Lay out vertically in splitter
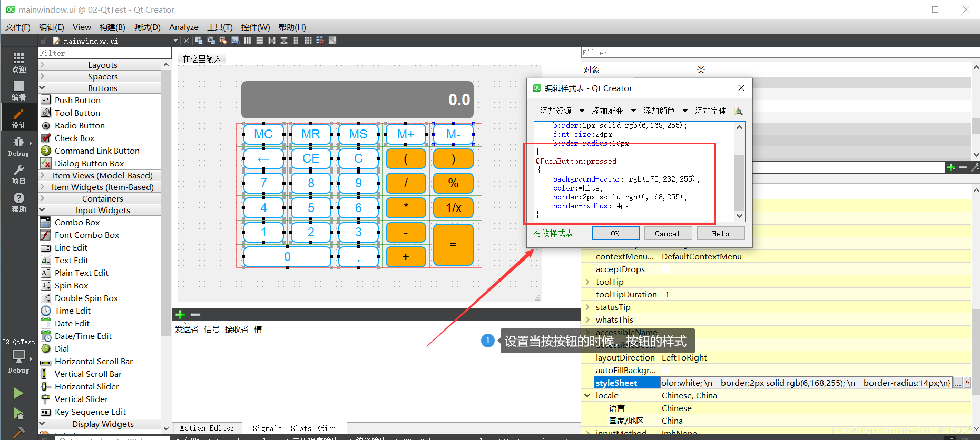The width and height of the screenshot is (980, 440). (x=283, y=41)
